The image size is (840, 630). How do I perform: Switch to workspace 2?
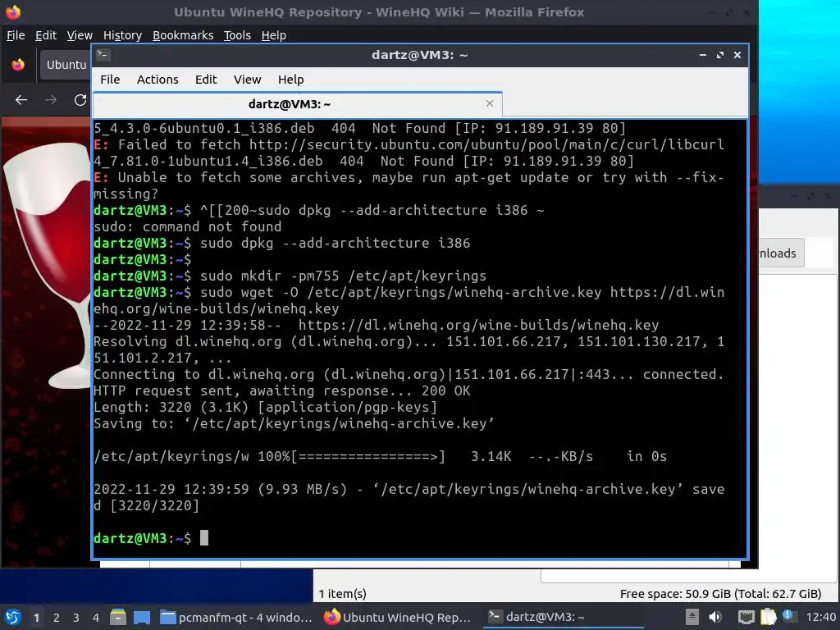[x=57, y=618]
